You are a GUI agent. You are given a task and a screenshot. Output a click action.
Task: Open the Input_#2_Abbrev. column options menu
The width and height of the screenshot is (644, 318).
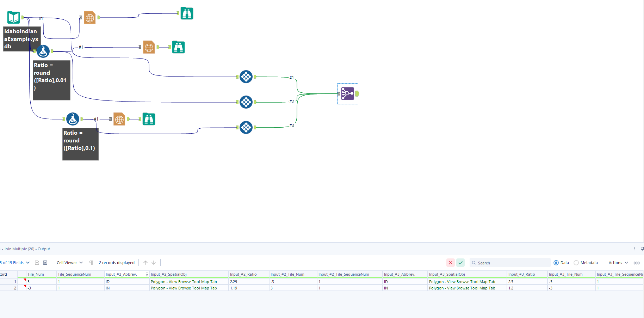point(147,274)
